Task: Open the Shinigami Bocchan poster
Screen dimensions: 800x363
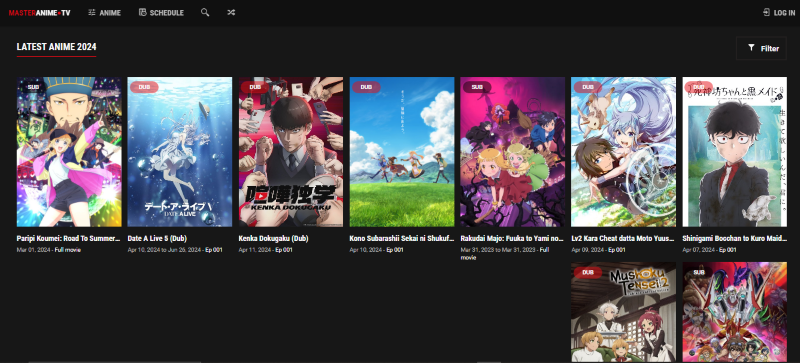Action: (735, 152)
